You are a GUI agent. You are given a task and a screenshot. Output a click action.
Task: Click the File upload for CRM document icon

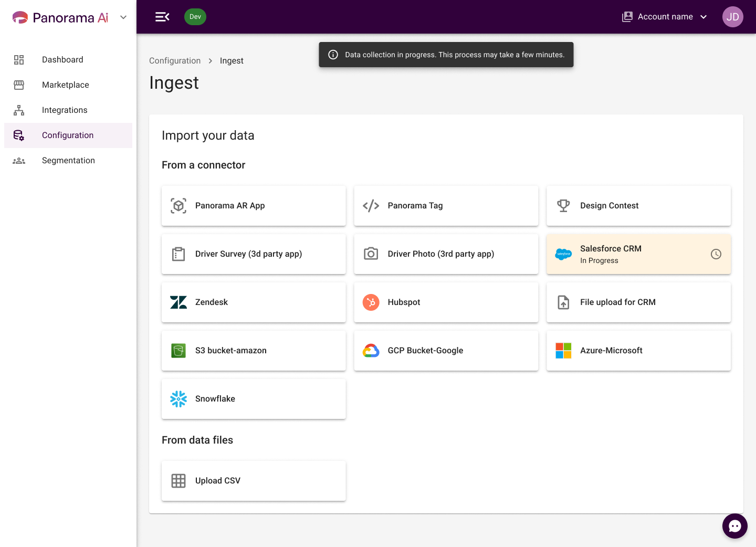coord(563,302)
